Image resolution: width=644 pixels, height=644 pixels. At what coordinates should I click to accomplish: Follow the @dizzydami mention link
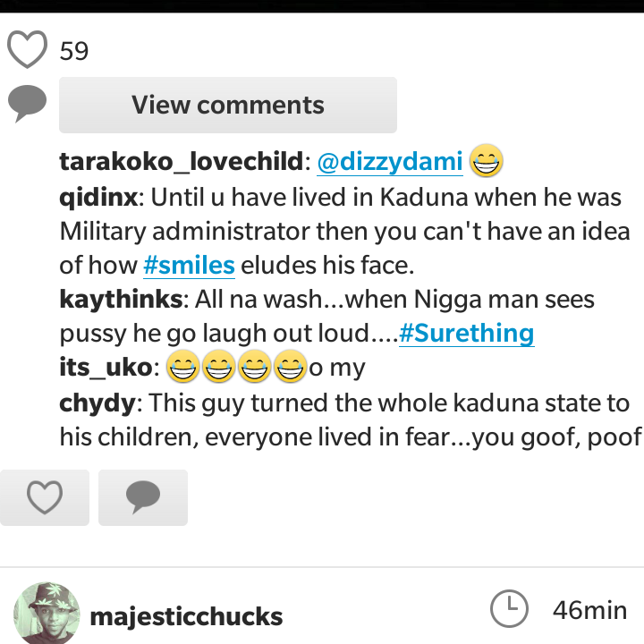pyautogui.click(x=390, y=161)
